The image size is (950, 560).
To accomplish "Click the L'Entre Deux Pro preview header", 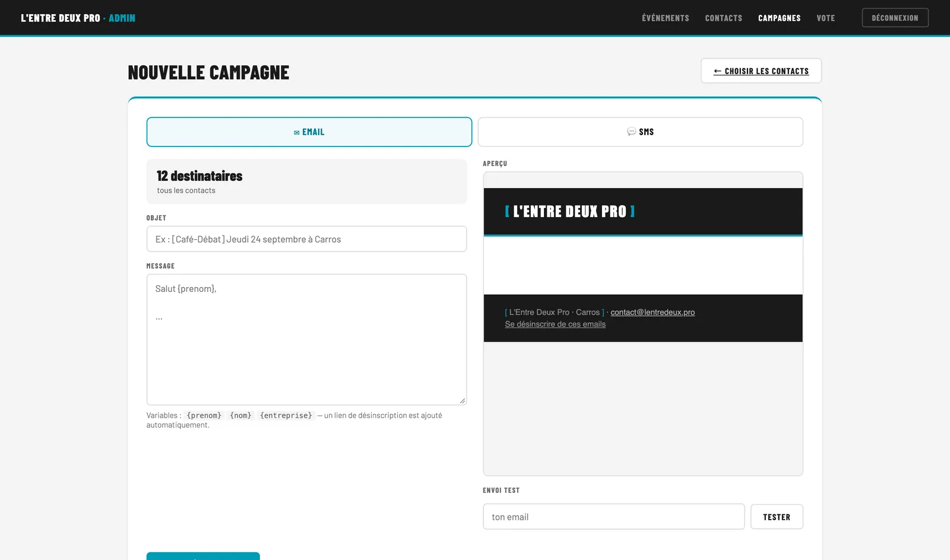I will tap(643, 212).
